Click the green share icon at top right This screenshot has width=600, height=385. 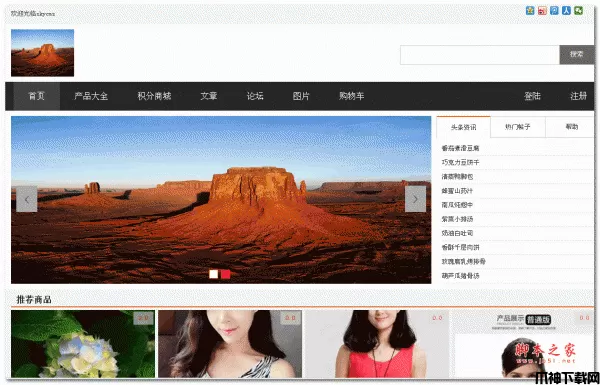[579, 11]
